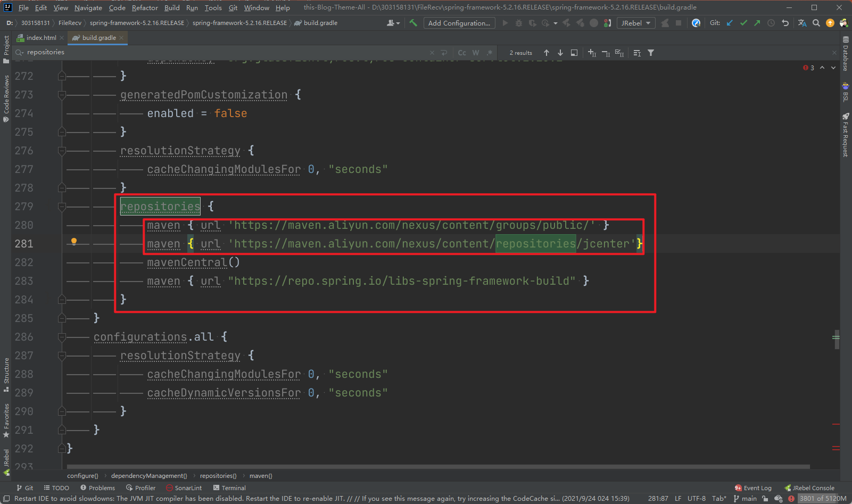The height and width of the screenshot is (504, 852).
Task: Collapse the generatedPomCustomization block at line 273
Action: point(62,95)
